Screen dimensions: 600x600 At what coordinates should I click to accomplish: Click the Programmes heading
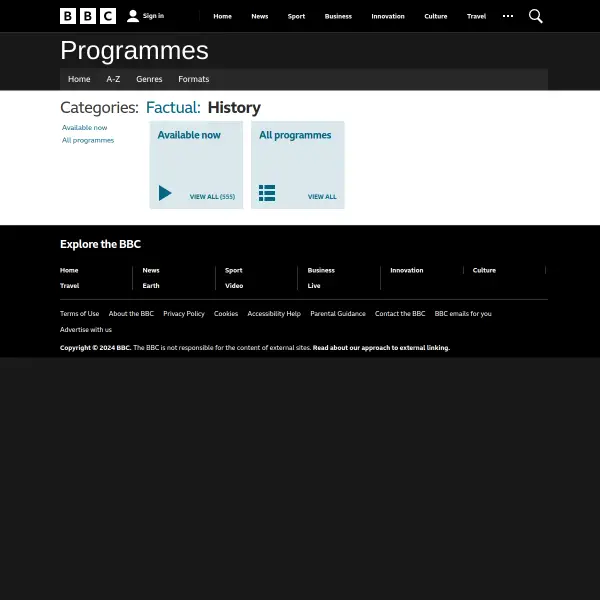pyautogui.click(x=134, y=51)
